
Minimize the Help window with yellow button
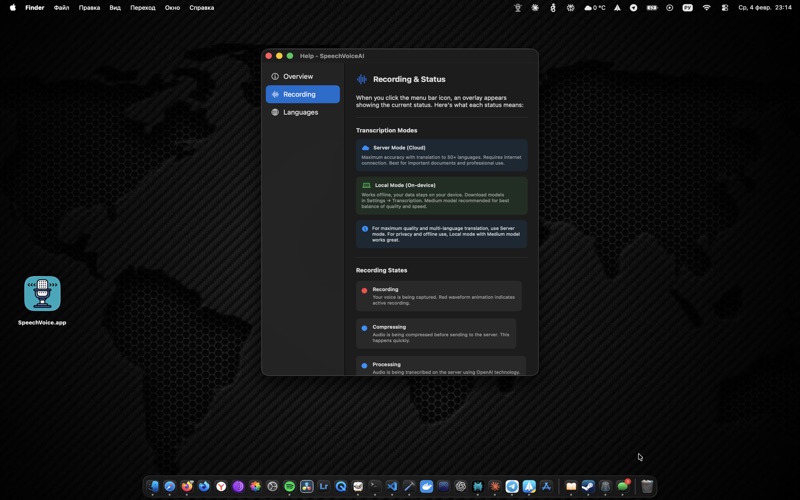[279, 56]
